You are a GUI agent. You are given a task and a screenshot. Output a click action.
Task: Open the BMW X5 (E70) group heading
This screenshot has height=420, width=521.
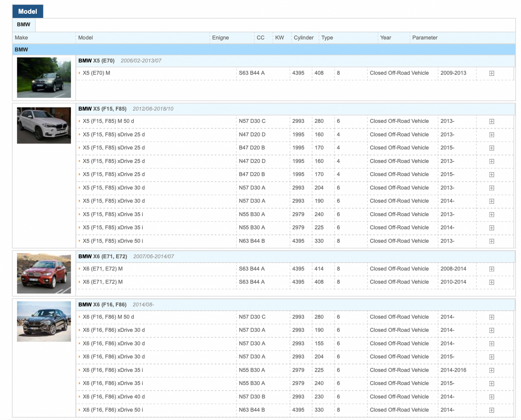click(x=97, y=61)
